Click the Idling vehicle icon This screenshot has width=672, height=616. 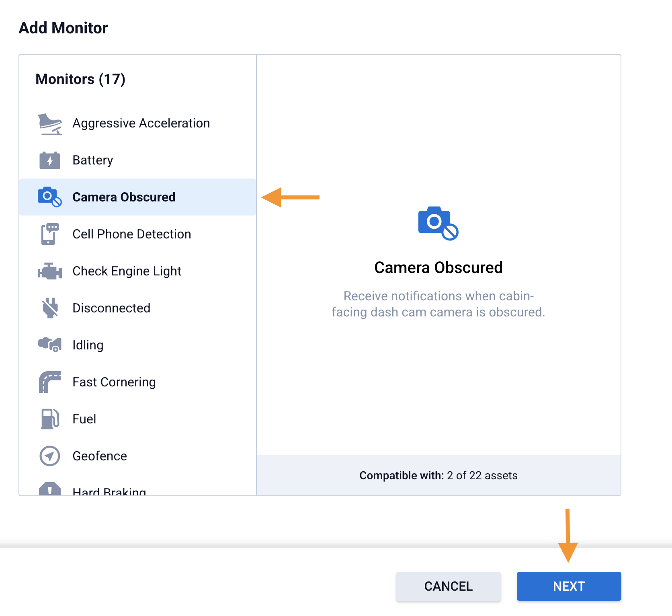50,345
